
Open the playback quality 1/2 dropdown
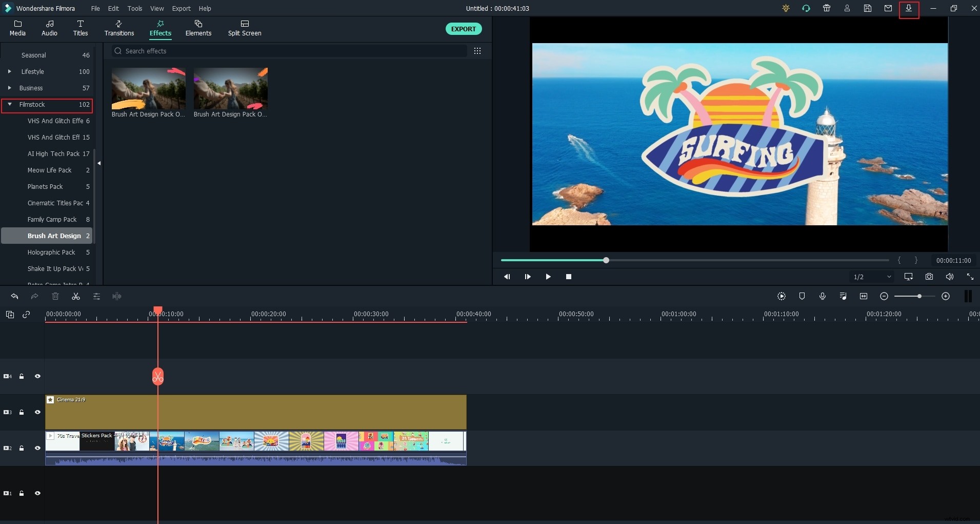[872, 277]
